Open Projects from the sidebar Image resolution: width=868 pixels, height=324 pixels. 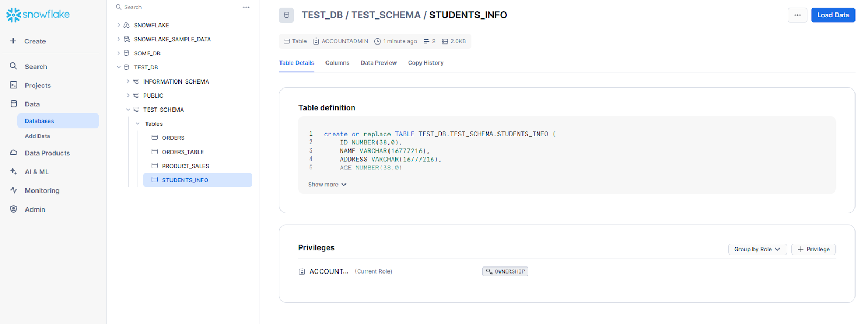pos(37,86)
